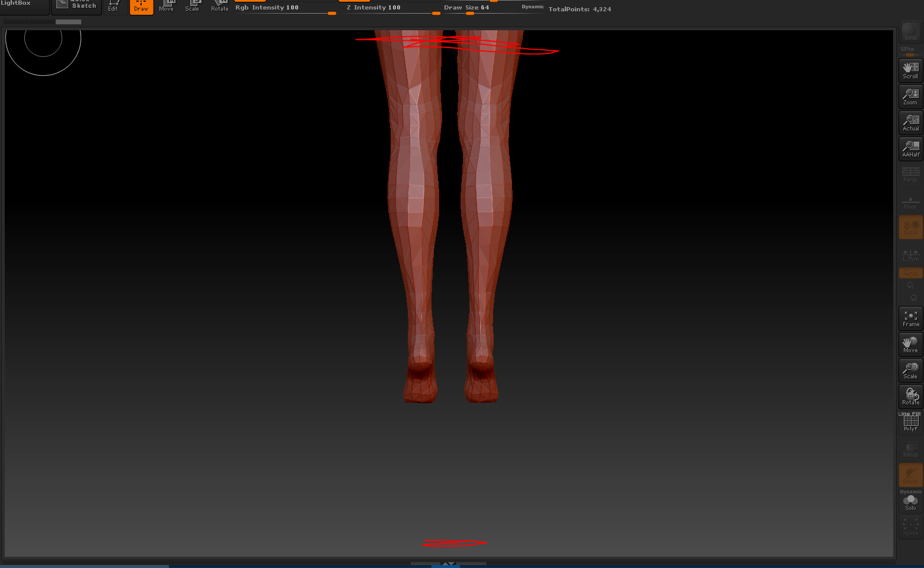Screen dimensions: 924x568
Task: Choose the AAHalf view button
Action: click(910, 149)
